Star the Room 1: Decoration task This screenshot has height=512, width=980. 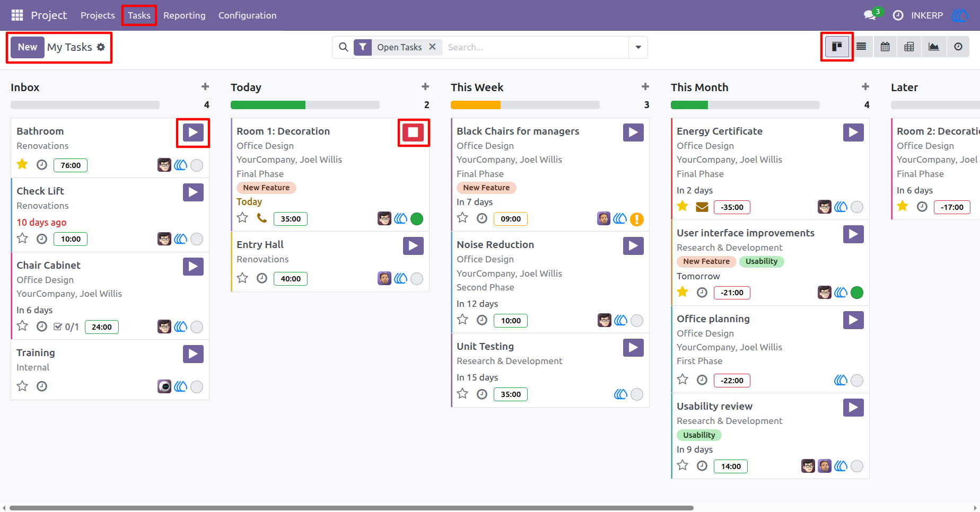242,218
